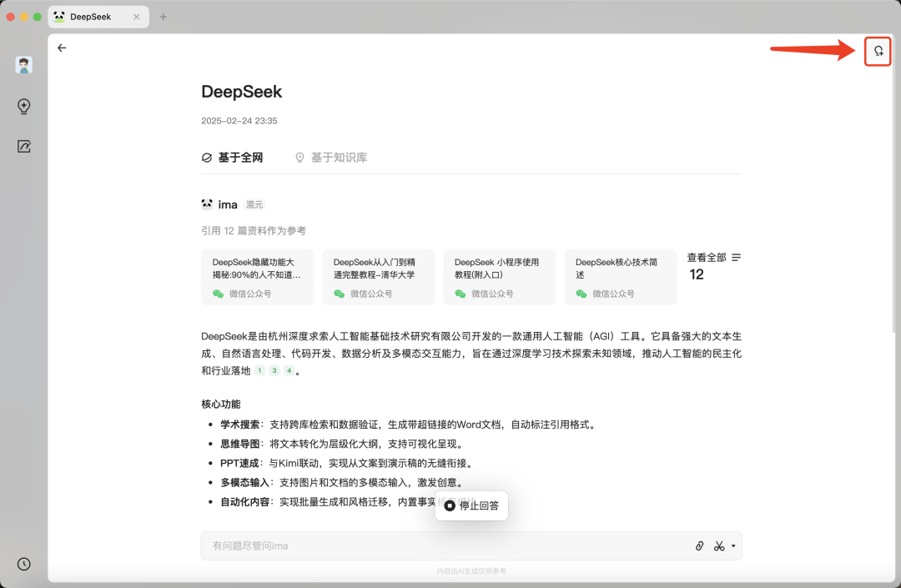
Task: Click the 多模态输入 bullet label
Action: [x=244, y=482]
